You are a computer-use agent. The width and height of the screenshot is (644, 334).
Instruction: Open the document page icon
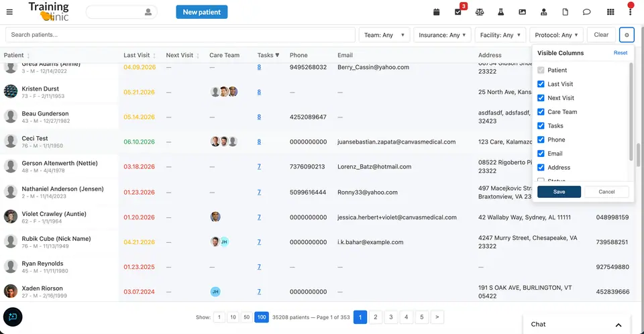565,12
